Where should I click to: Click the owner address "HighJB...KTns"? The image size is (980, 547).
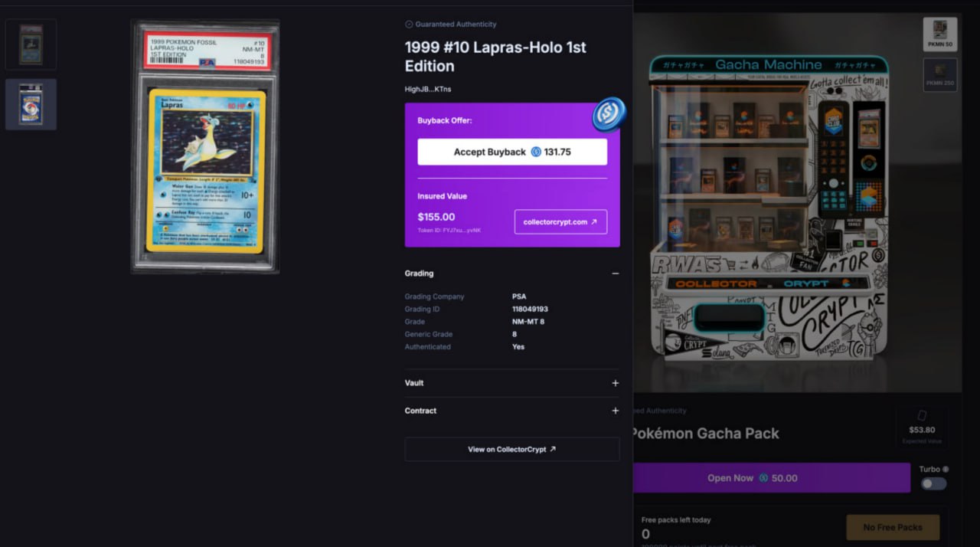coord(428,90)
